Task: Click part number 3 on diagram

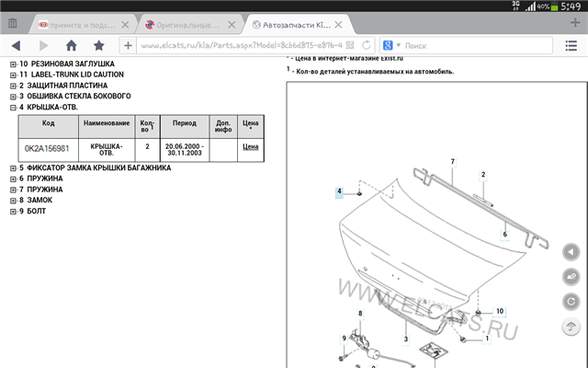Action: [x=406, y=339]
